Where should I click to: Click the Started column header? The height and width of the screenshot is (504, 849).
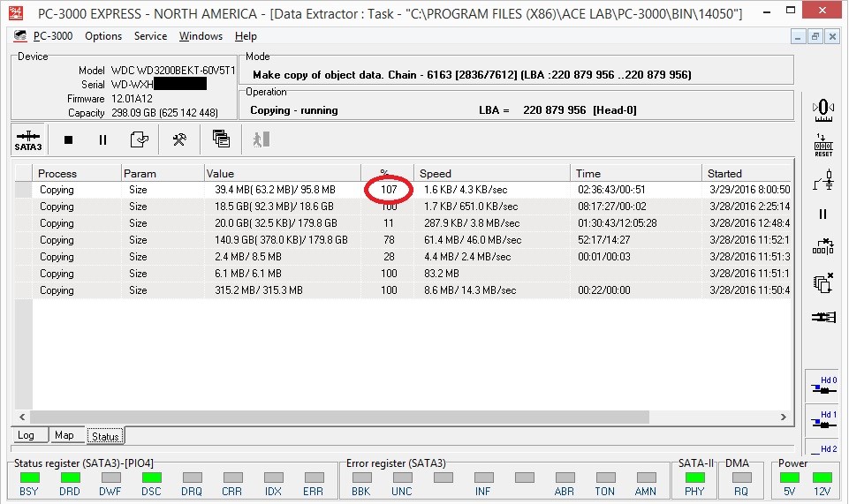747,174
